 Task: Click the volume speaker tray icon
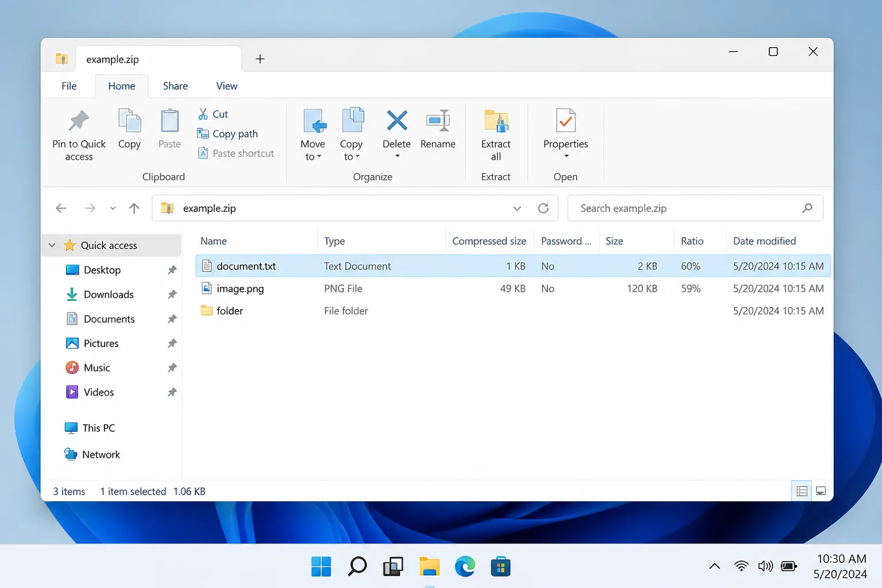click(765, 567)
